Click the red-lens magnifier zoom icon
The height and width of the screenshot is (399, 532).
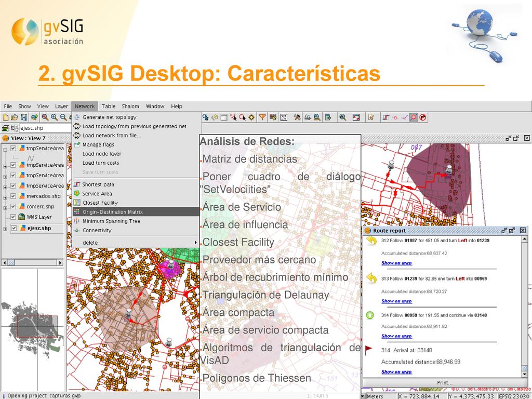[45, 117]
